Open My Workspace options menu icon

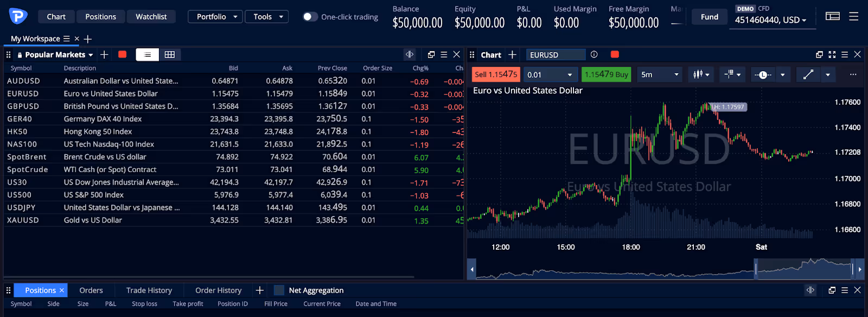67,39
